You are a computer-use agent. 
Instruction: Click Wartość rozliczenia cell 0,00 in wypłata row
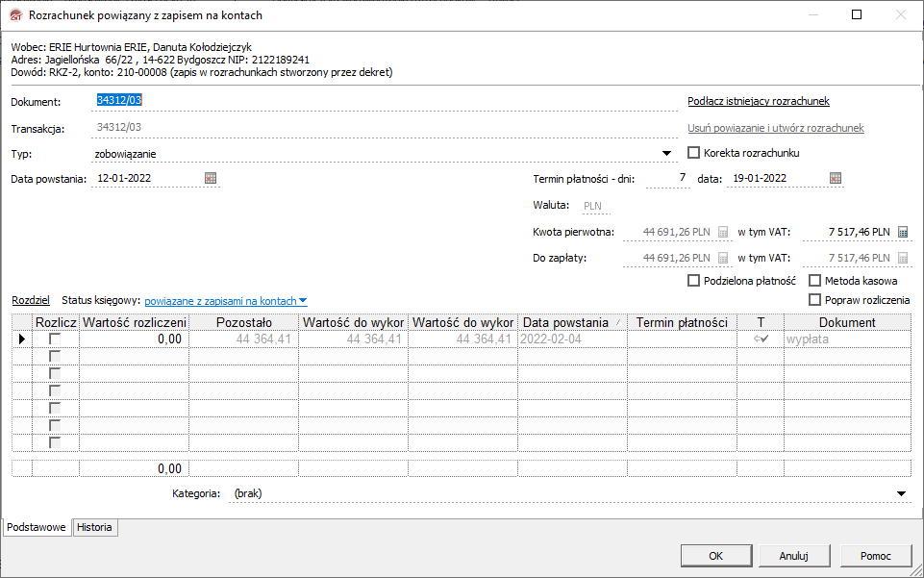click(x=135, y=339)
